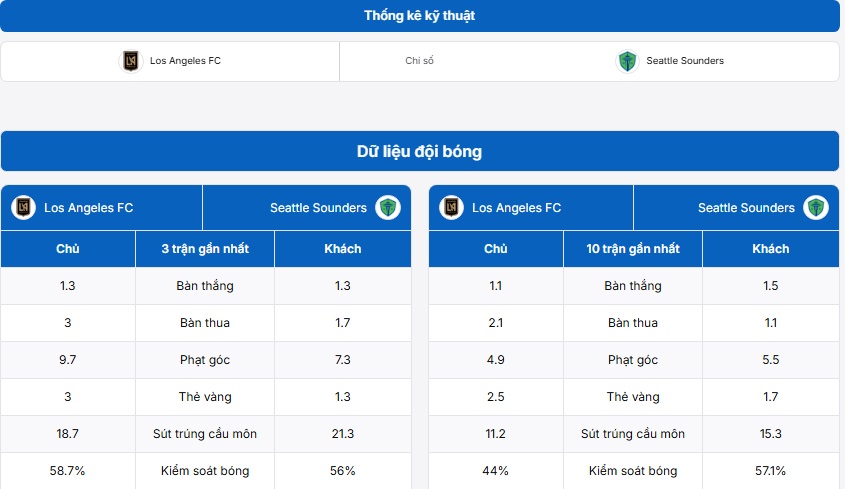845x489 pixels.
Task: Click Los Angeles FC name in Thống kê kỹ thuật row
Action: click(185, 61)
